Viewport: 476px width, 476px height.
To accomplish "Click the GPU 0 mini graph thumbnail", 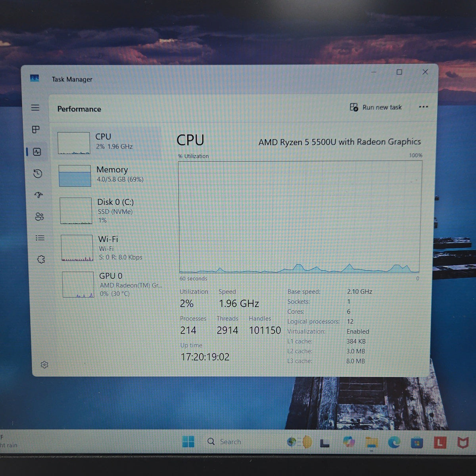I will (78, 284).
